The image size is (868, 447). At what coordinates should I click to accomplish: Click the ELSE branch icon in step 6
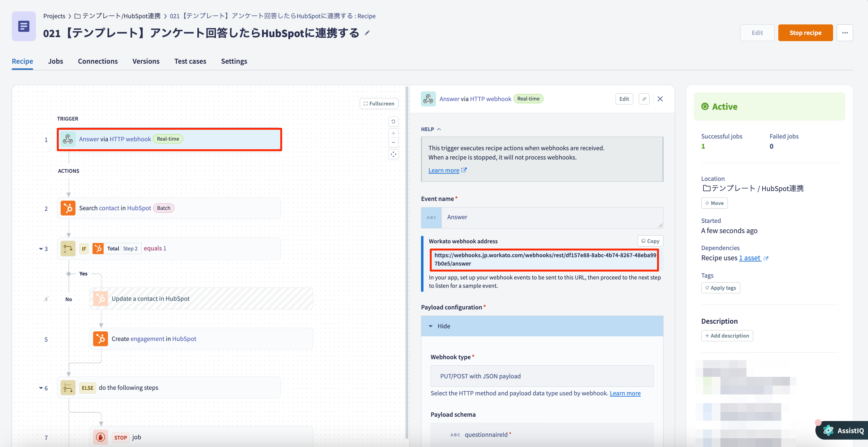68,388
